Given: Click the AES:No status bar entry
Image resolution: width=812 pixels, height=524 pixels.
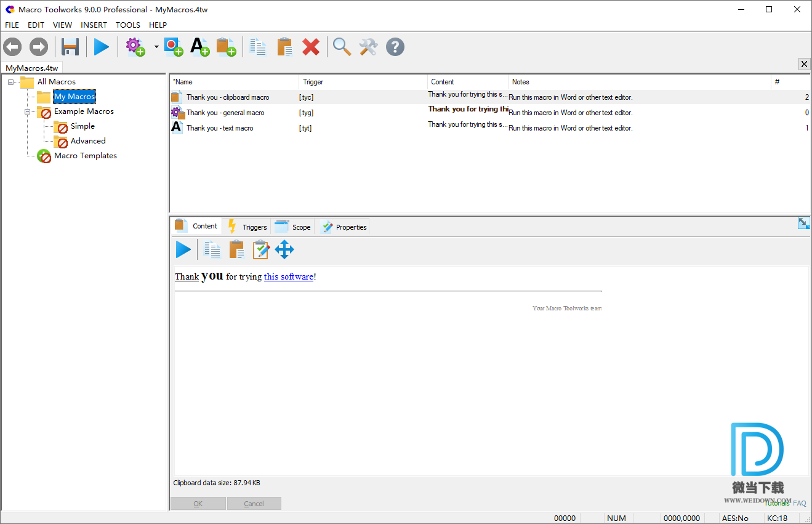Looking at the screenshot, I should tap(735, 518).
